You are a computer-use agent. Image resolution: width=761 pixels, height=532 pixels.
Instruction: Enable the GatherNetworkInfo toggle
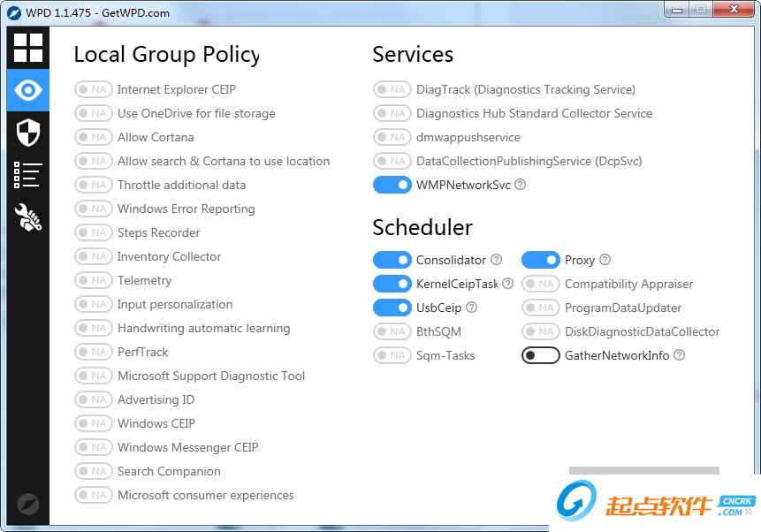540,355
